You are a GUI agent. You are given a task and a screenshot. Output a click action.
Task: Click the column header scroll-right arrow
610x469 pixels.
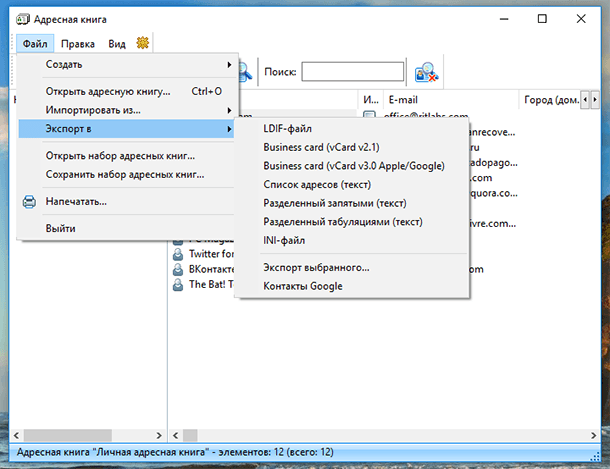tap(595, 100)
